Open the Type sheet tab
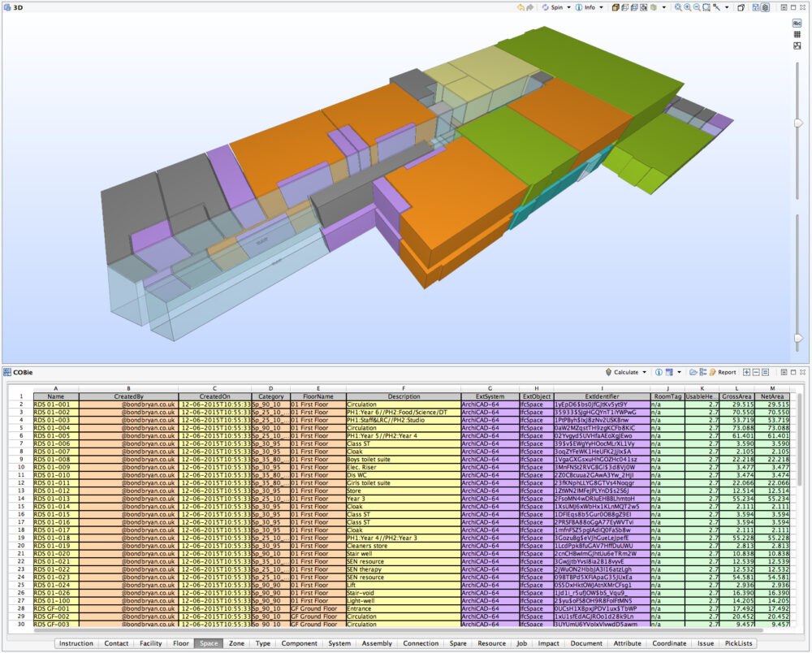This screenshot has width=812, height=653. pyautogui.click(x=263, y=643)
